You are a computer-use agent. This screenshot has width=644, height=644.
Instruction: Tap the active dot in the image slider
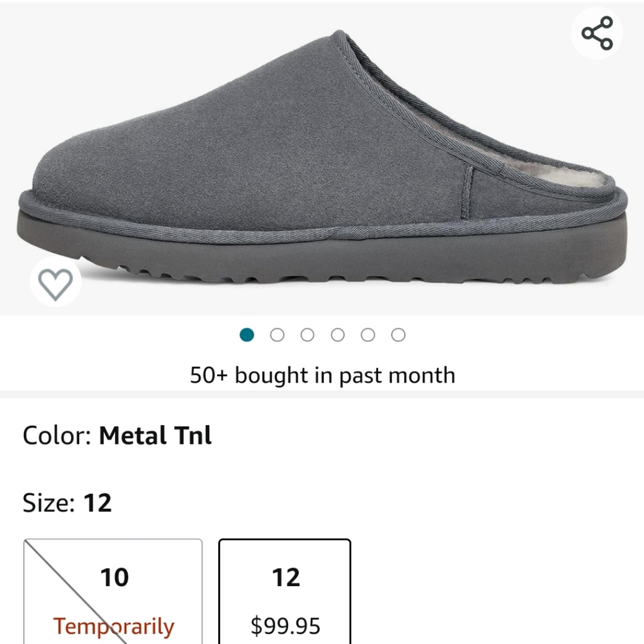(247, 335)
